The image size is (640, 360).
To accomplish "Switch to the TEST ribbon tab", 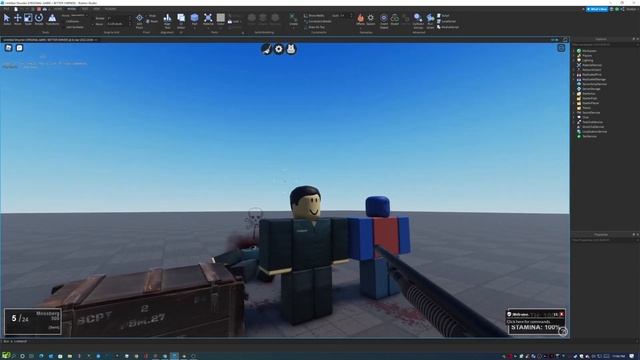I will [x=84, y=9].
